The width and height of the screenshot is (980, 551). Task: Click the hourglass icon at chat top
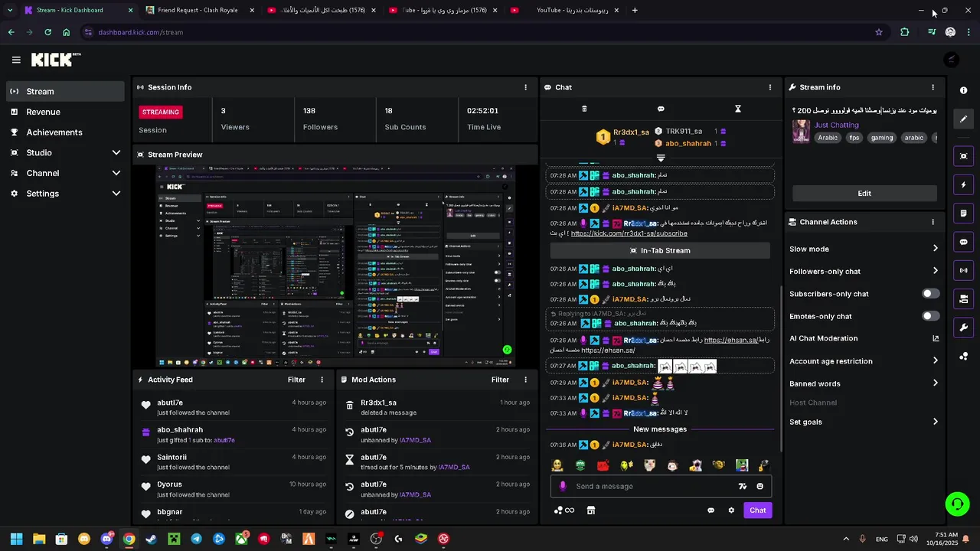[738, 109]
